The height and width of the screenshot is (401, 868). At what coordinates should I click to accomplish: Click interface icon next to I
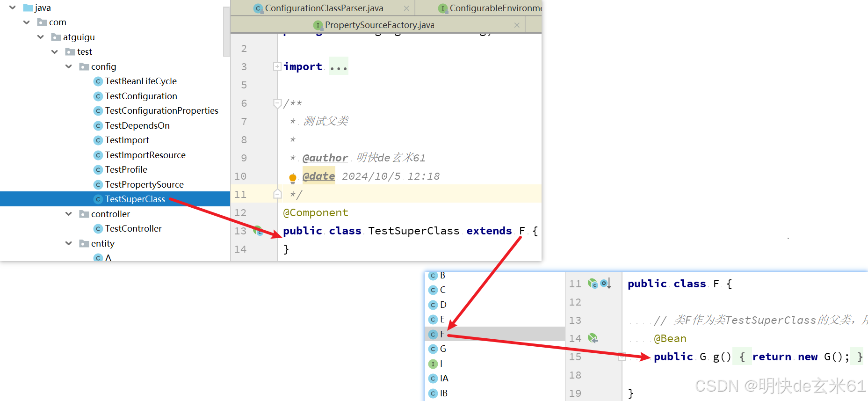[x=433, y=364]
